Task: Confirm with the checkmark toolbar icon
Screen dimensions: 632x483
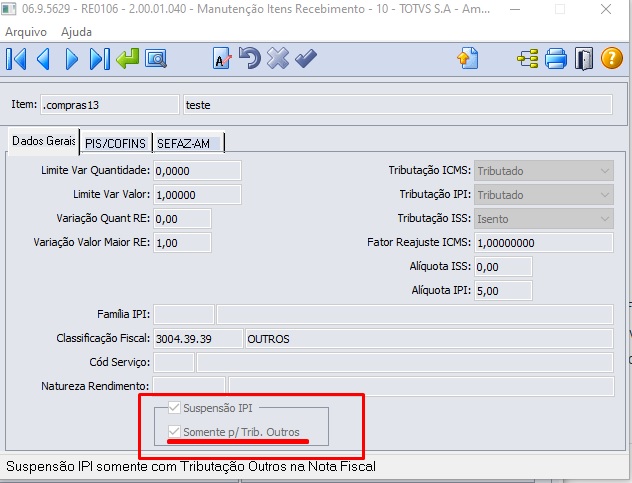Action: [306, 58]
